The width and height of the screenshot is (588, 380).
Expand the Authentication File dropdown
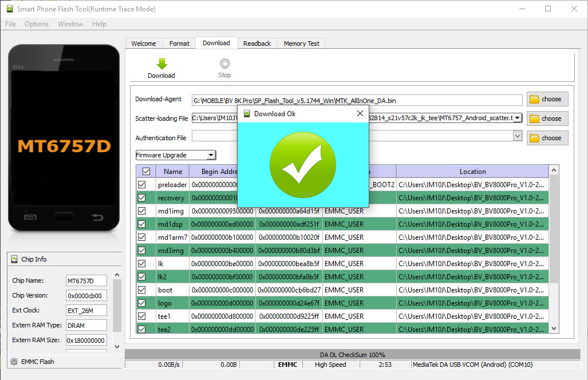pos(517,136)
